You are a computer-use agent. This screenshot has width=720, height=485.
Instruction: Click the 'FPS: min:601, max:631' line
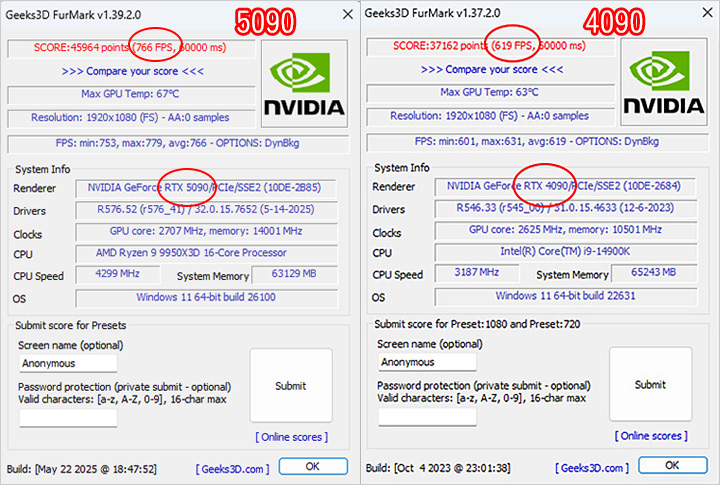[x=537, y=141]
